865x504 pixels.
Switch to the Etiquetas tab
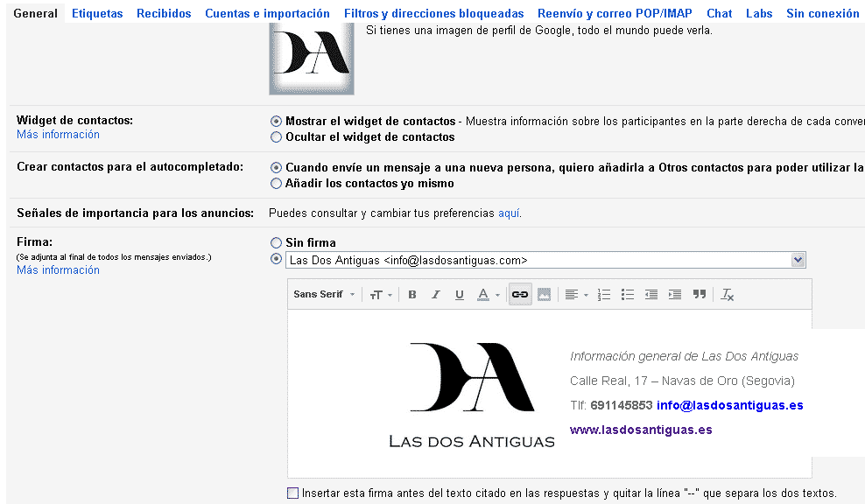97,13
